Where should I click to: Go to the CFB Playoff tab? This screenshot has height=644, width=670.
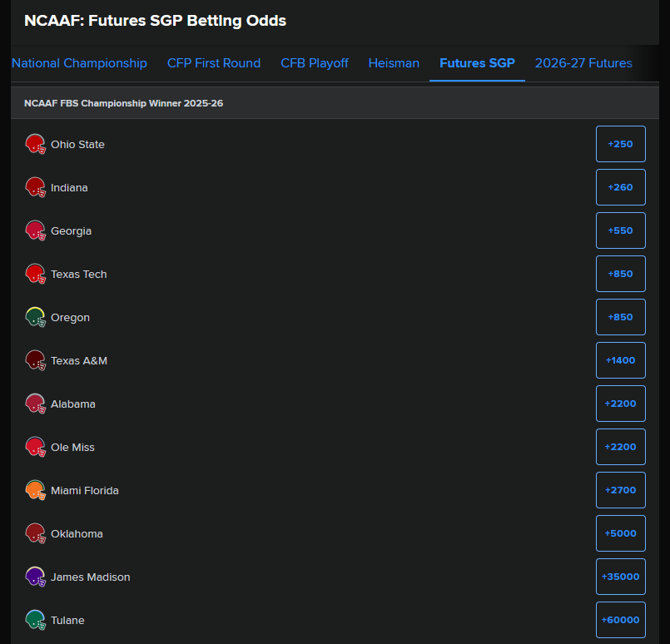point(314,63)
